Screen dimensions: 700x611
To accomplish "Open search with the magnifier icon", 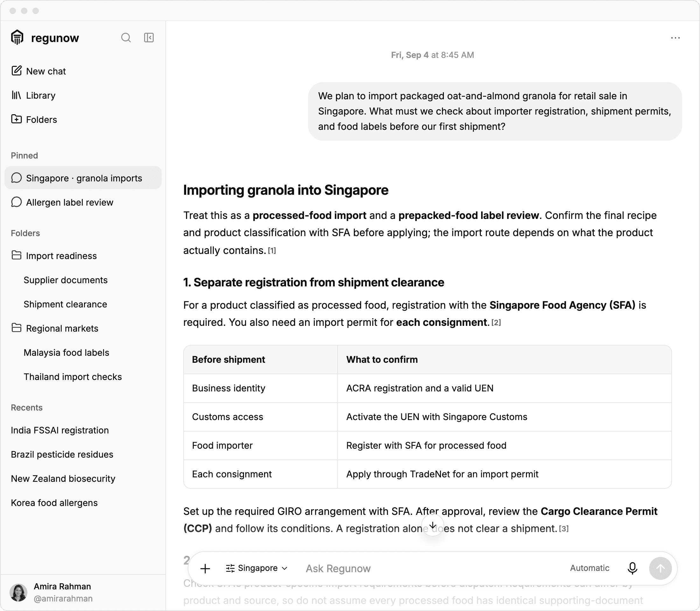I will click(x=126, y=38).
